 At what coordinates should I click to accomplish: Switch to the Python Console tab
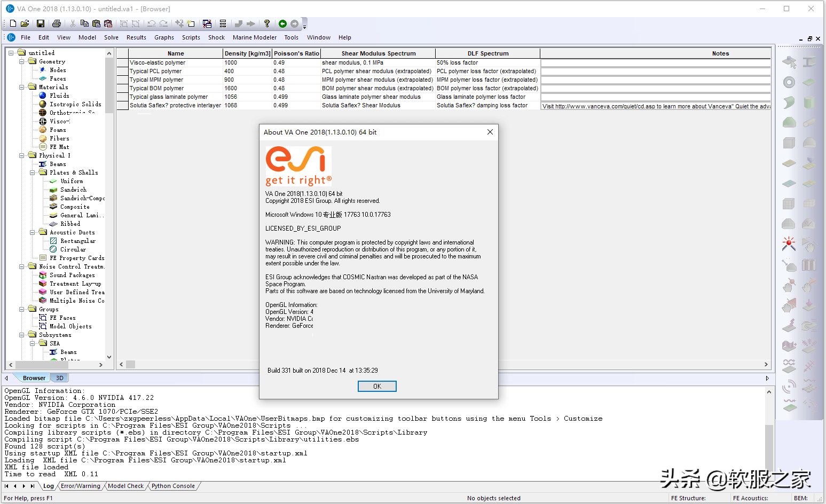(x=173, y=486)
